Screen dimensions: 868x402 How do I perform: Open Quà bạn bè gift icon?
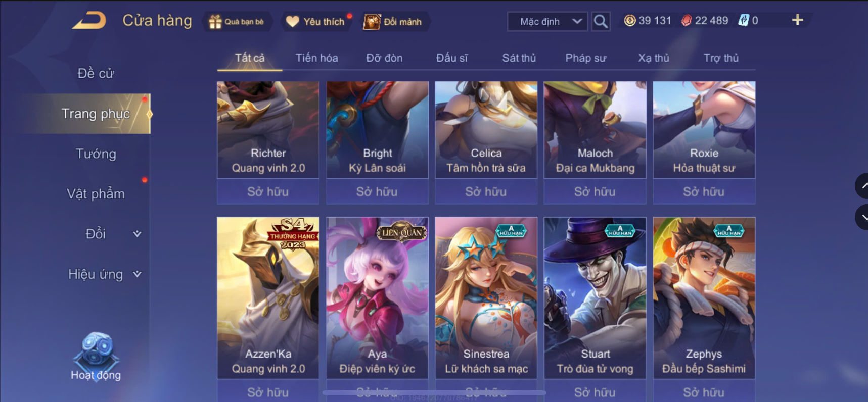(216, 22)
